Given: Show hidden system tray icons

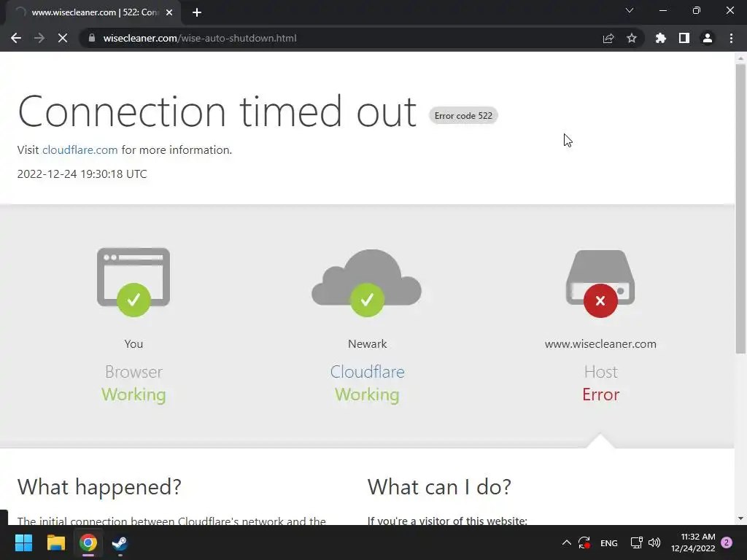Looking at the screenshot, I should tap(566, 542).
